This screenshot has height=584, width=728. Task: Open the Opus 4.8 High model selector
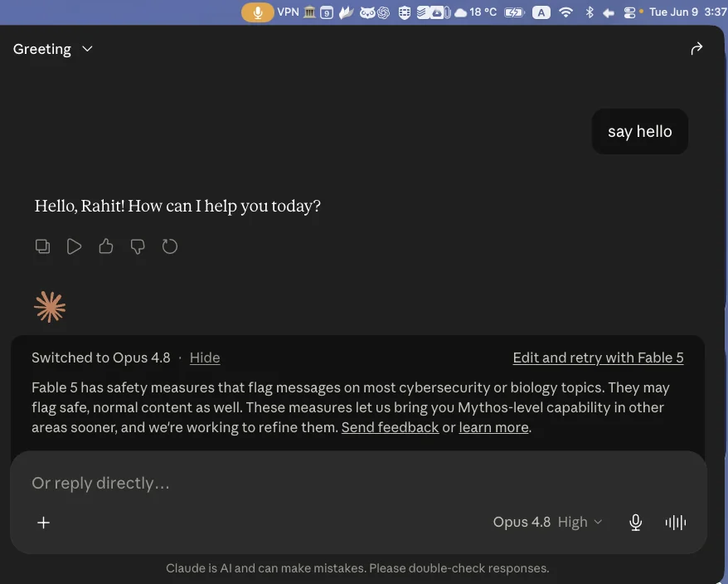pyautogui.click(x=548, y=522)
